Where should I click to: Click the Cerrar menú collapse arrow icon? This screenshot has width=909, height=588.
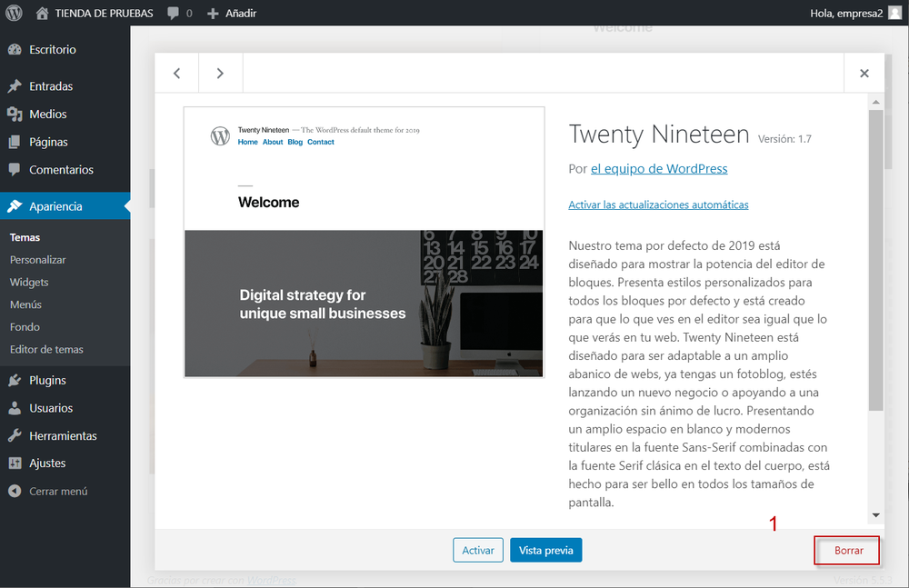(x=15, y=491)
